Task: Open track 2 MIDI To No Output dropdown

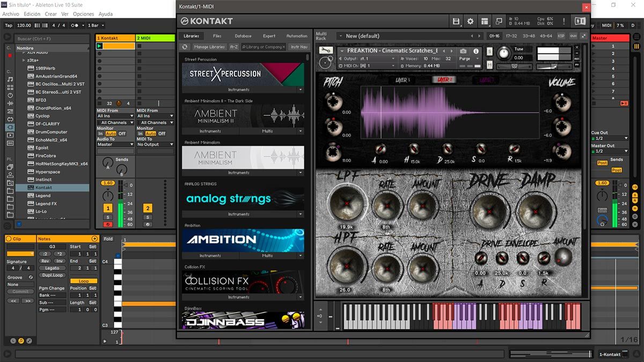Action: (x=155, y=144)
